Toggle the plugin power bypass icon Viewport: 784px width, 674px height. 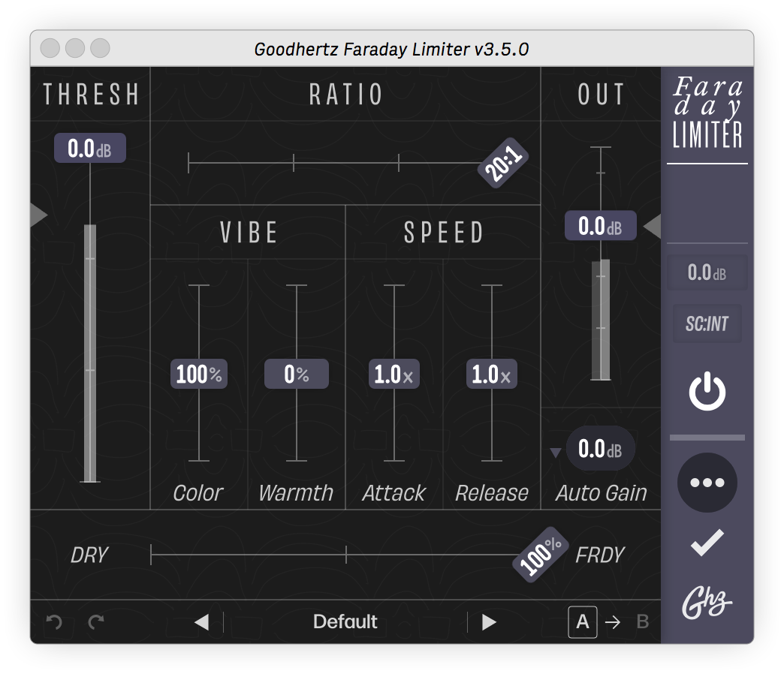[x=707, y=391]
